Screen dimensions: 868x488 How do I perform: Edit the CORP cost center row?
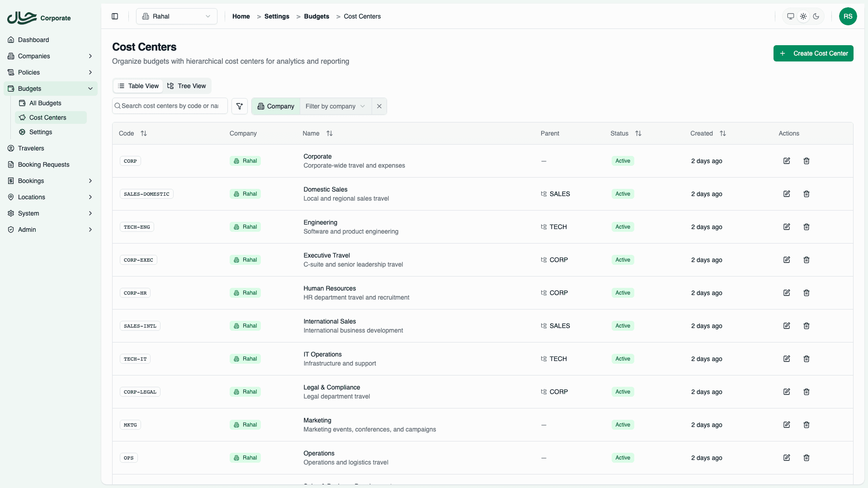787,161
